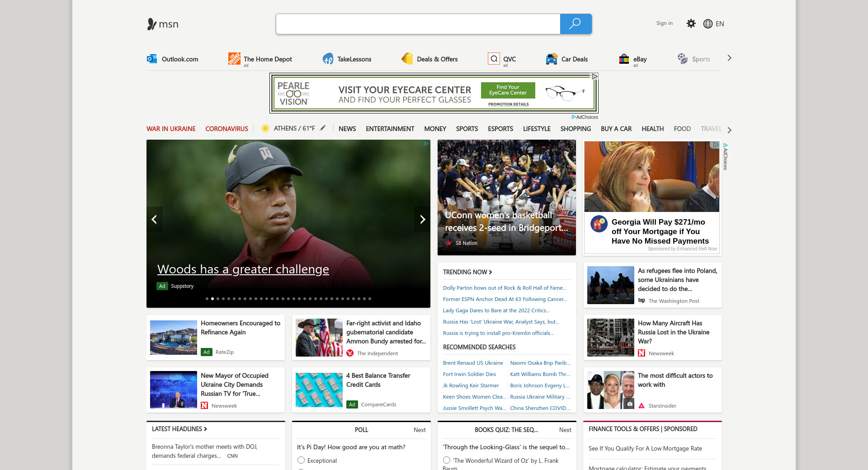This screenshot has width=868, height=470.
Task: Select the second carousel dot indicator
Action: pos(212,299)
